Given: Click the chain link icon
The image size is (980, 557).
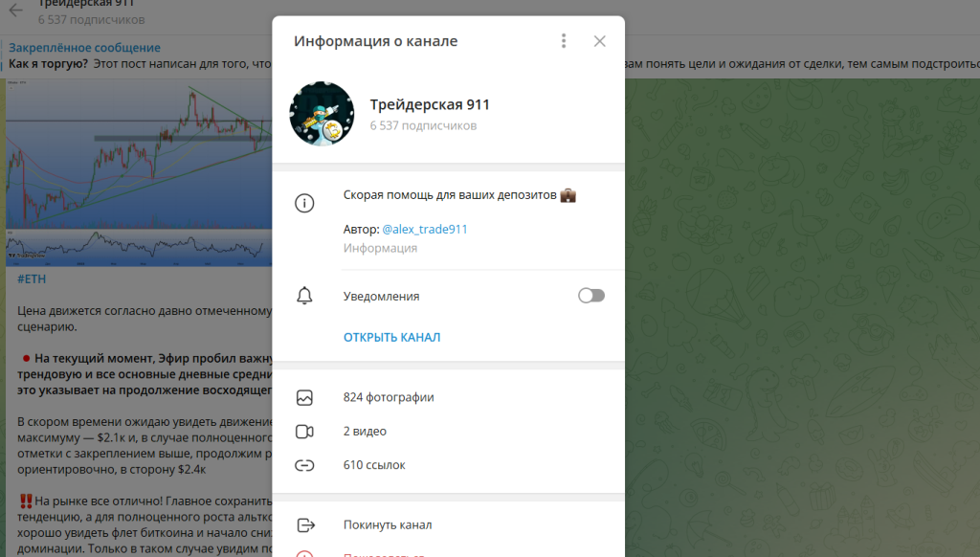Looking at the screenshot, I should coord(304,465).
